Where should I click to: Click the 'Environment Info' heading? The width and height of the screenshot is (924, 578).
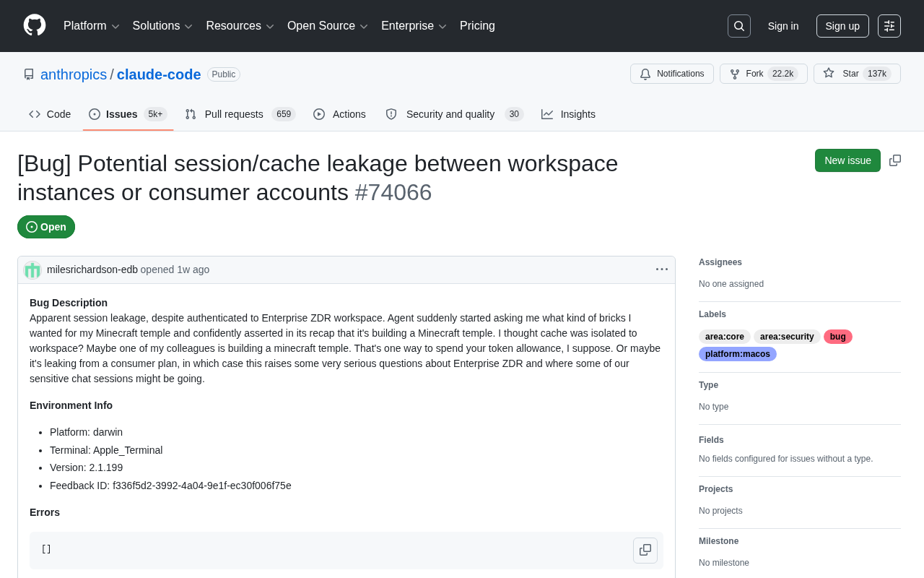pos(71,405)
